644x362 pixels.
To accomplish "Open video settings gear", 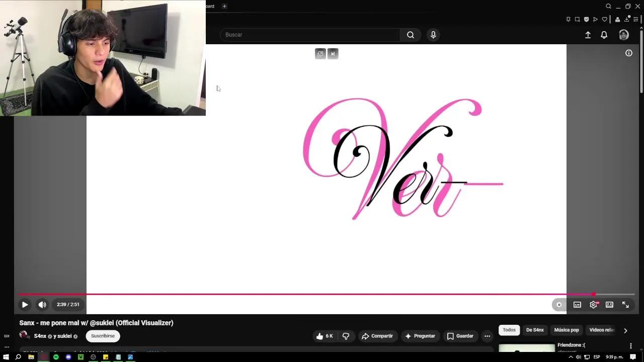I will [594, 305].
